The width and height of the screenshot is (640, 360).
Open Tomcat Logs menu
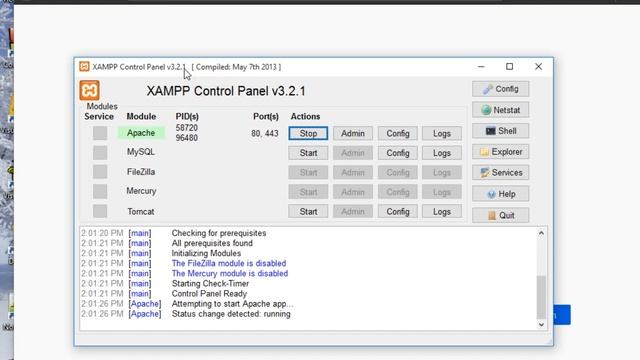tap(442, 211)
